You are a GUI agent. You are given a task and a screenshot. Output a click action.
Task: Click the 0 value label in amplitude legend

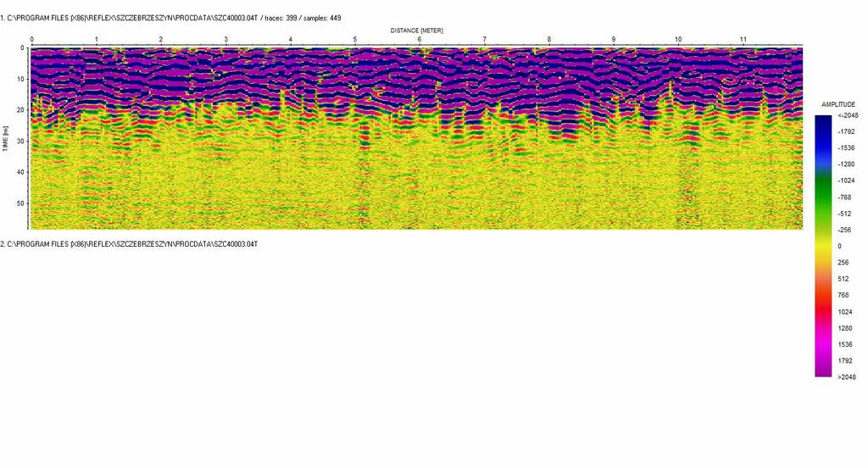pos(839,246)
